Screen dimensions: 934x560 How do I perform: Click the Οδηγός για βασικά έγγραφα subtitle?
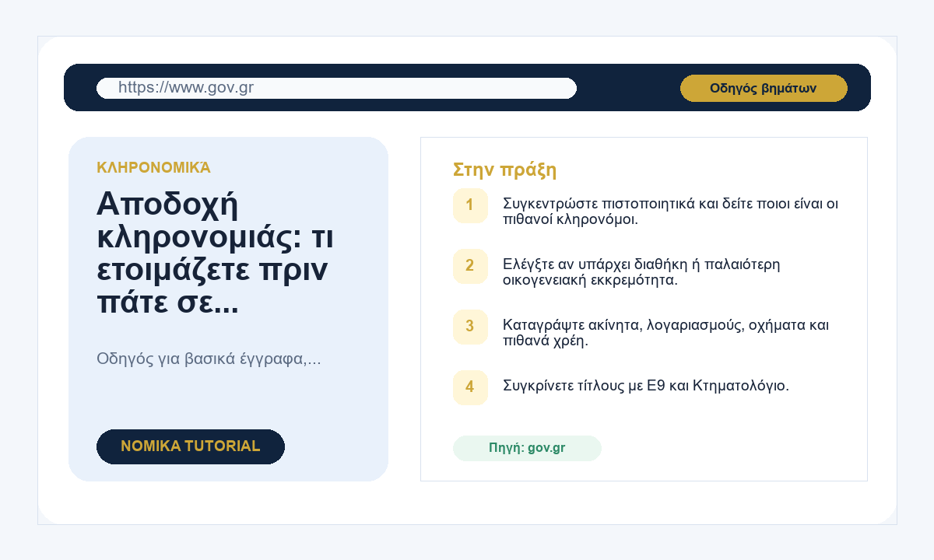[x=209, y=359]
